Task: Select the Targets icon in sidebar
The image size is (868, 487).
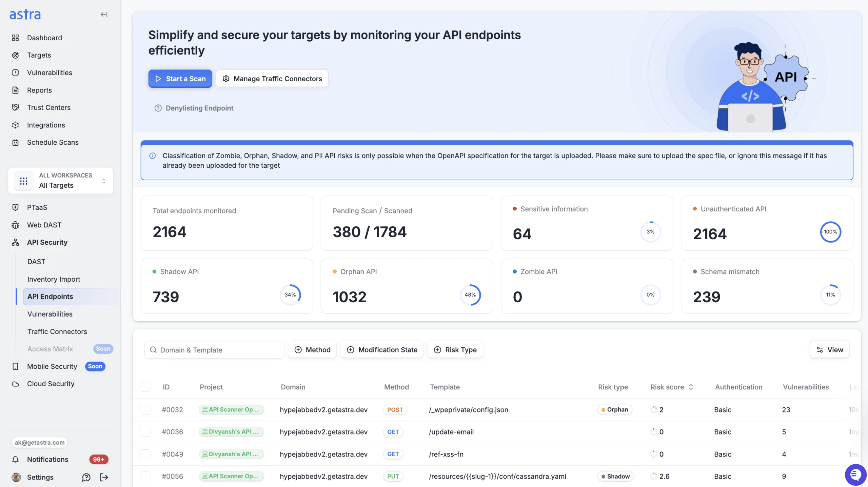Action: (x=15, y=55)
